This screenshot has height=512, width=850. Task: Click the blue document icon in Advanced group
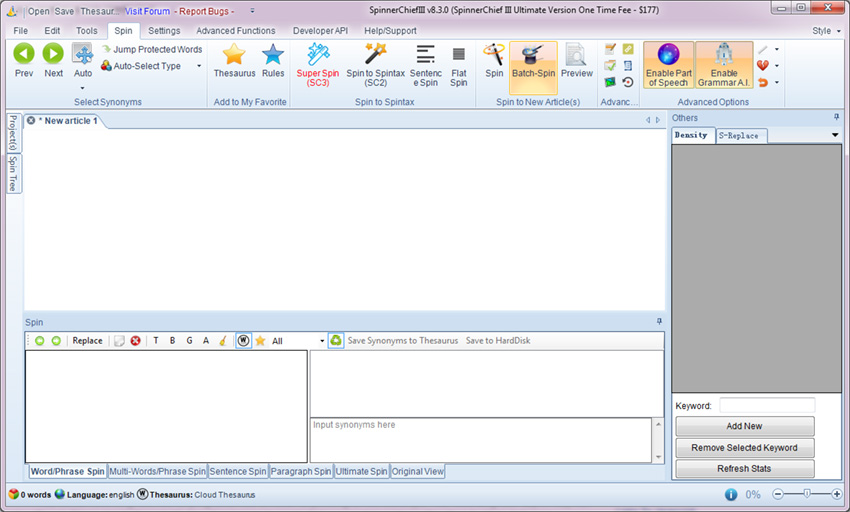point(628,66)
